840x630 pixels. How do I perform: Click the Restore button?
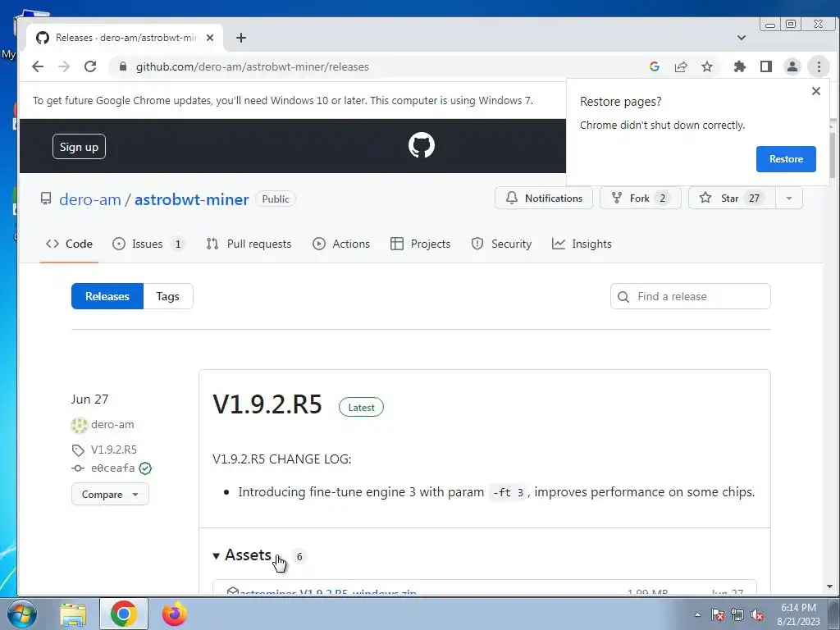(x=786, y=159)
